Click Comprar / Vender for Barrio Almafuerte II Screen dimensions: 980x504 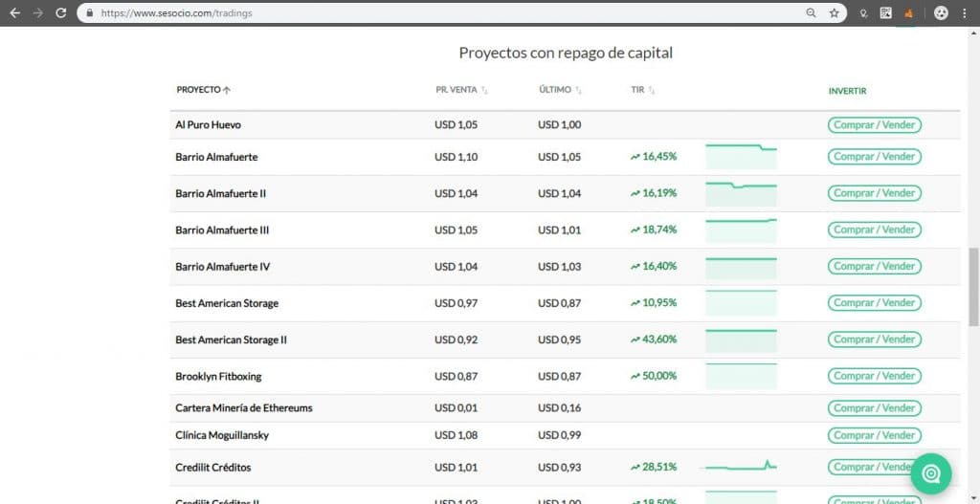(875, 193)
